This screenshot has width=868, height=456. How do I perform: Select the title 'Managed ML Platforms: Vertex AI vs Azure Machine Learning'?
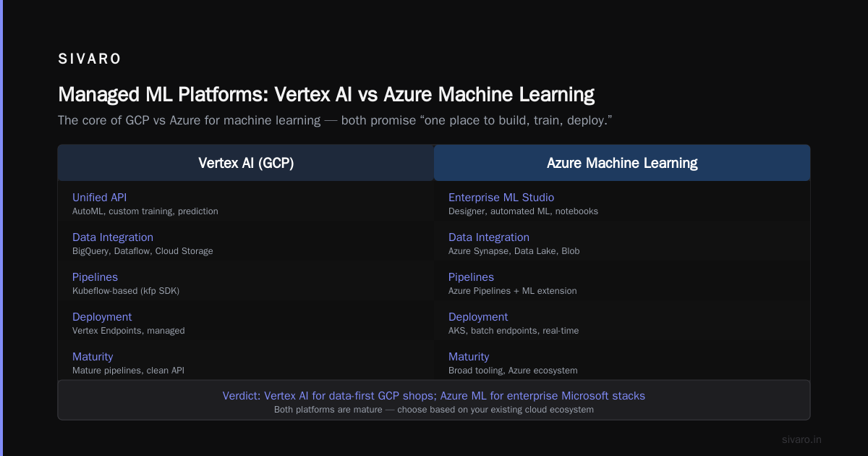326,95
